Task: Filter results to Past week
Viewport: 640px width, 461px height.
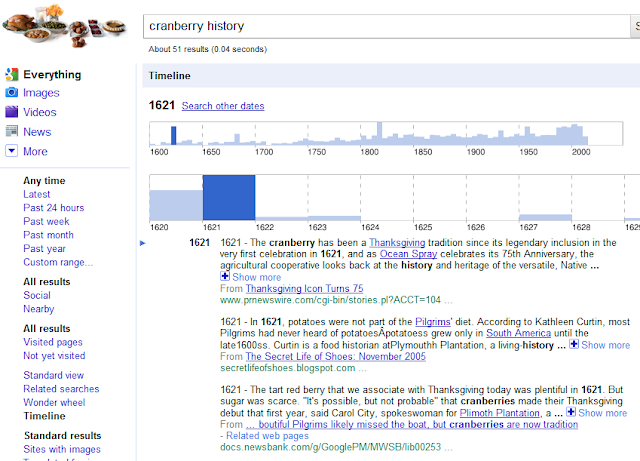Action: coord(46,221)
